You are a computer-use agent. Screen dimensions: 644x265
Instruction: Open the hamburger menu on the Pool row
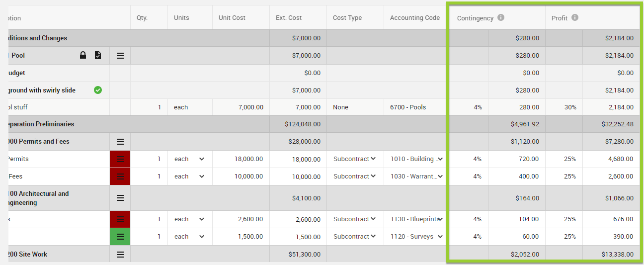[x=120, y=56]
